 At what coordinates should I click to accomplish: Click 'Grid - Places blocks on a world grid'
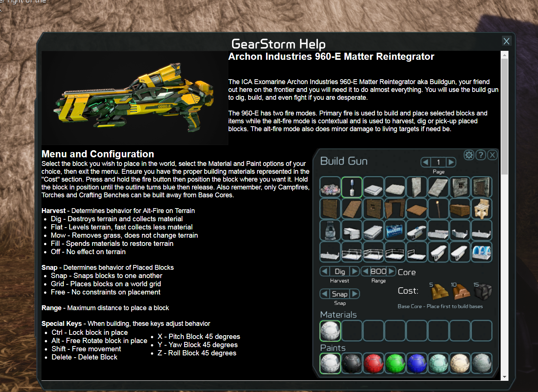point(106,284)
